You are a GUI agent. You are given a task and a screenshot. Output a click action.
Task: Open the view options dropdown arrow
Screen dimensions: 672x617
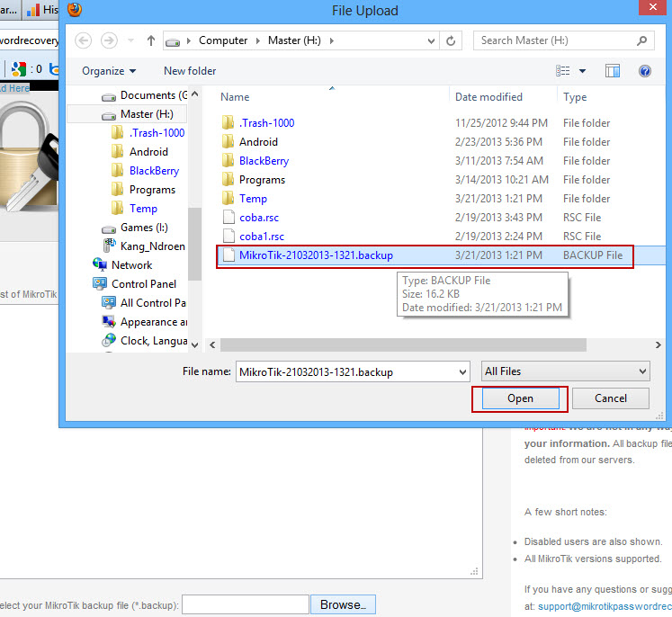(x=582, y=71)
